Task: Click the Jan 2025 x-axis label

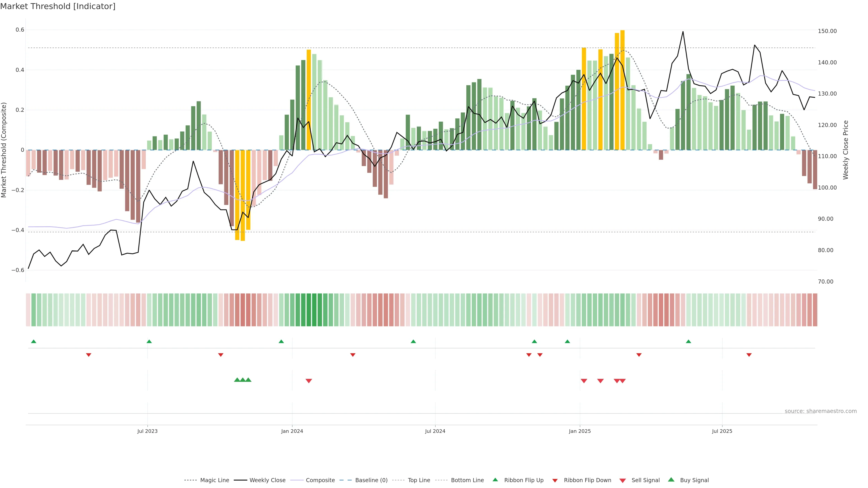Action: coord(580,431)
